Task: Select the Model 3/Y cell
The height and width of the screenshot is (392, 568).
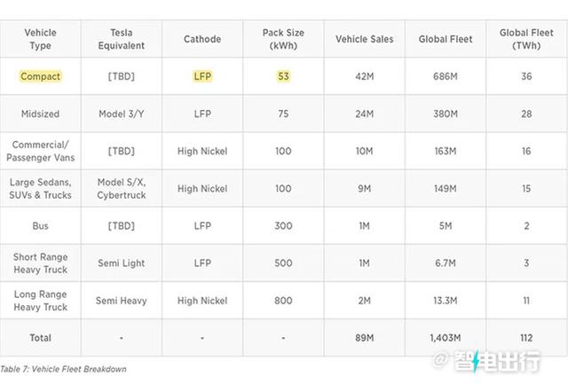Action: 122,114
